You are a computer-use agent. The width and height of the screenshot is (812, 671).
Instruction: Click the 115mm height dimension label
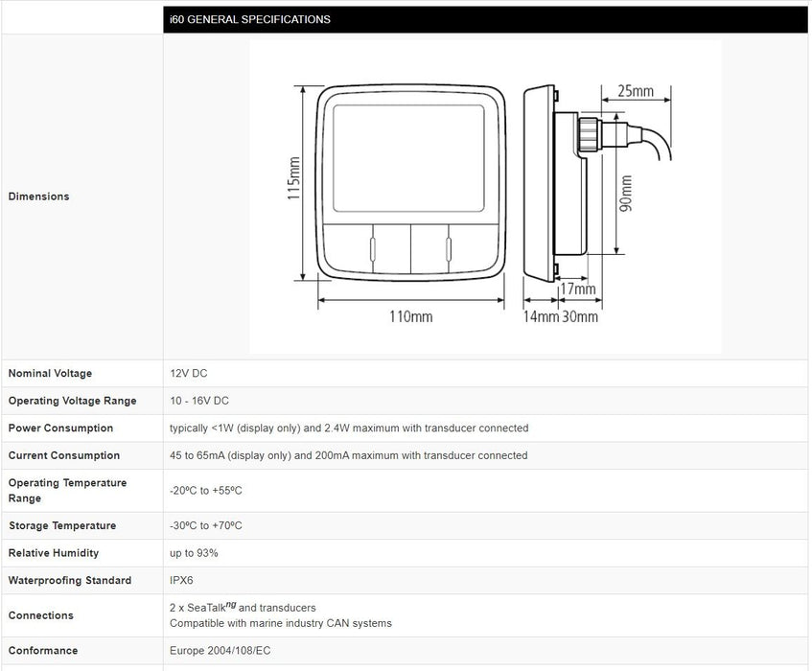(294, 180)
